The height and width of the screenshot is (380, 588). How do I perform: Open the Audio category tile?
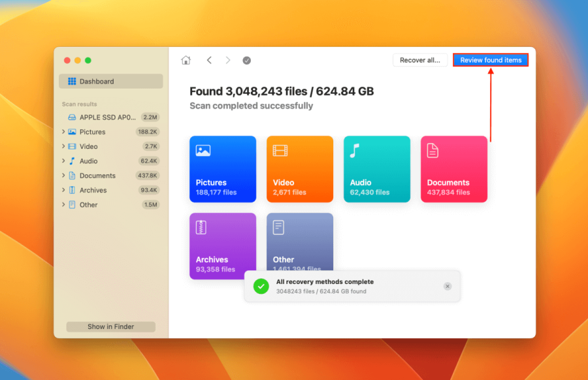376,168
